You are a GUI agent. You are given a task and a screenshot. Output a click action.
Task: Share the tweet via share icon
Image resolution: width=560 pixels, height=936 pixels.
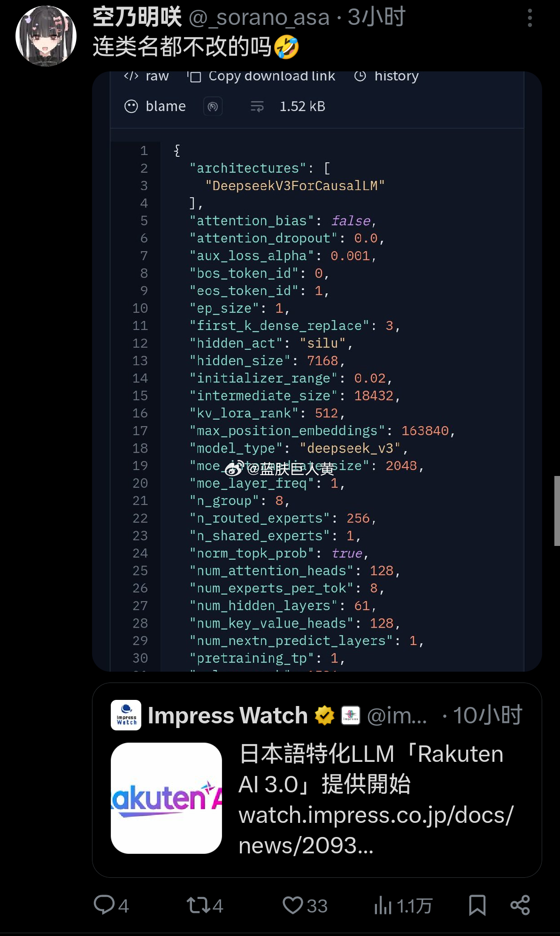click(x=520, y=905)
